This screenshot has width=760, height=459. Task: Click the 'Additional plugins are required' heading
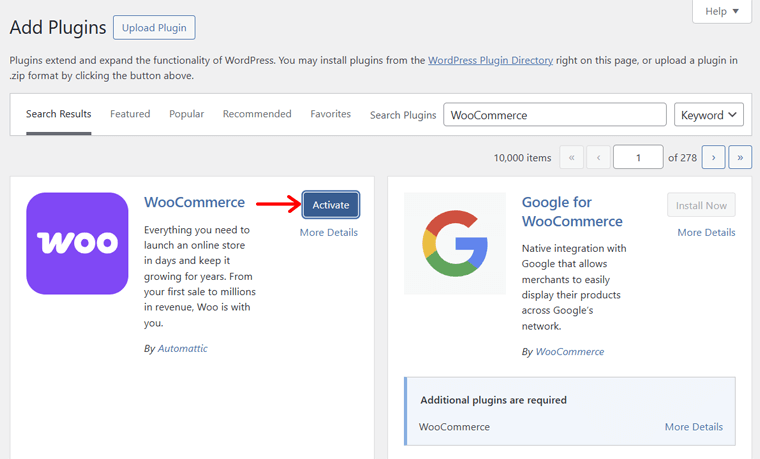point(493,400)
